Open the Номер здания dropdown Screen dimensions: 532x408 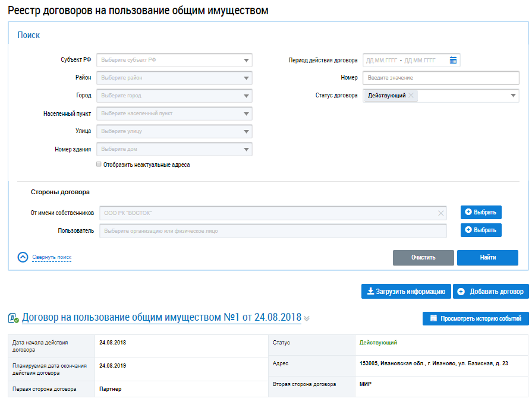click(x=174, y=149)
